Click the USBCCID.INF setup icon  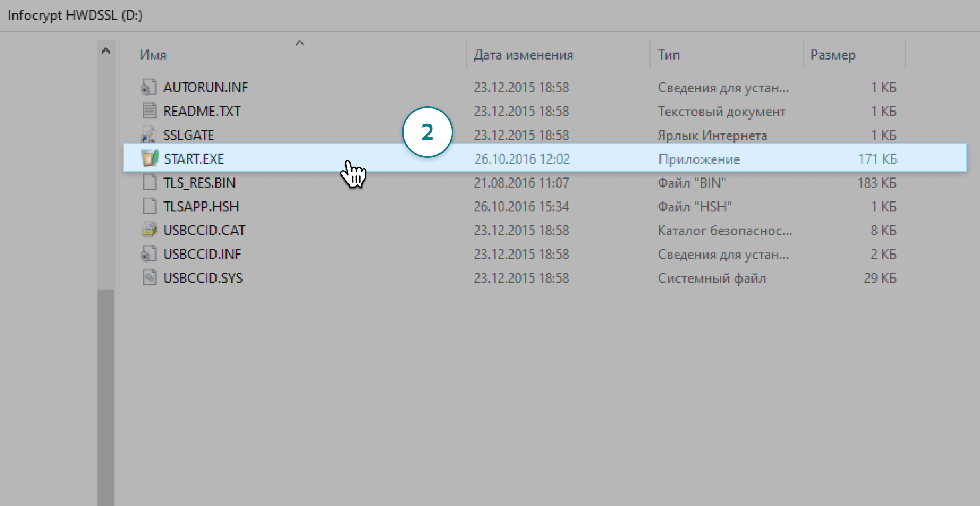coord(149,254)
